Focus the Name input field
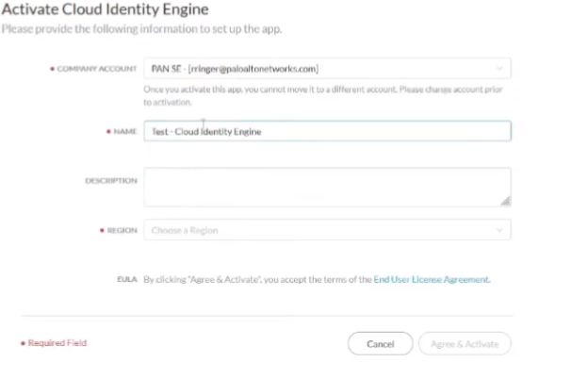This screenshot has width=588, height=379. click(x=327, y=131)
